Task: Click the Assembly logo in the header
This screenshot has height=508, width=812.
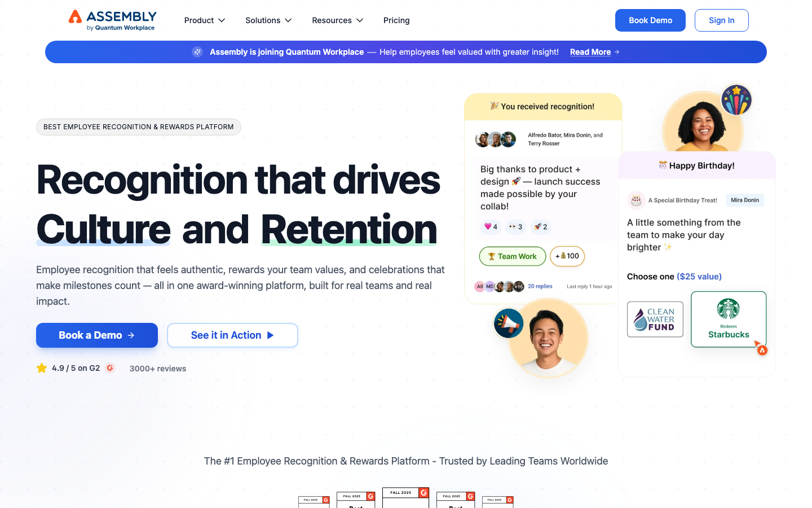Action: point(112,20)
